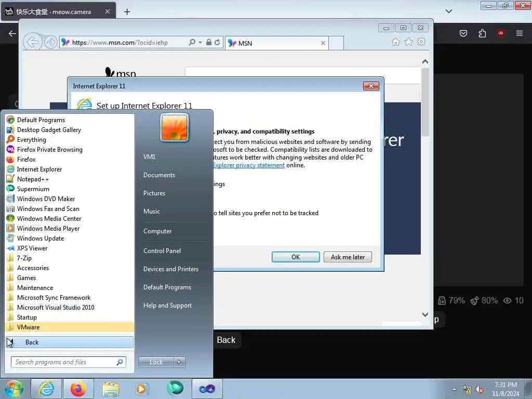Screen dimensions: 532x399
Task: Open the Pocket icon in Firefox toolbar
Action: click(463, 33)
